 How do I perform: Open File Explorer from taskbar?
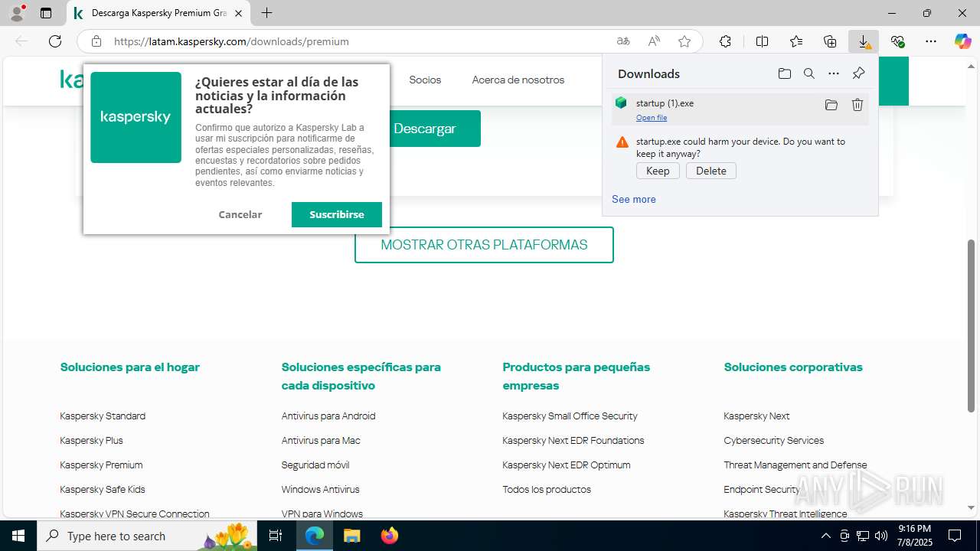tap(351, 536)
